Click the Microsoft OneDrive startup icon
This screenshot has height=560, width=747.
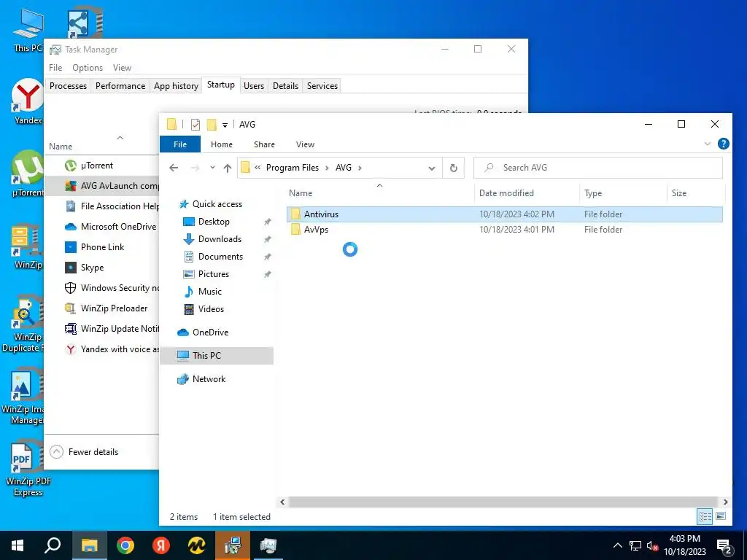[x=71, y=227]
